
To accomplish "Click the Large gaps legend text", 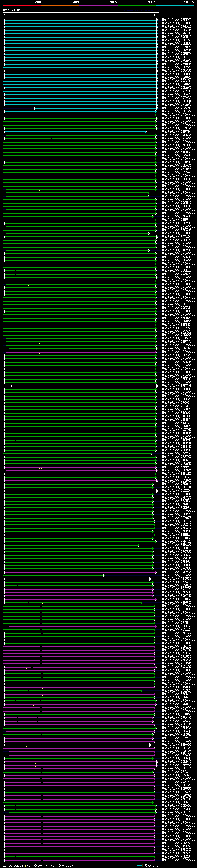I will point(38,865).
